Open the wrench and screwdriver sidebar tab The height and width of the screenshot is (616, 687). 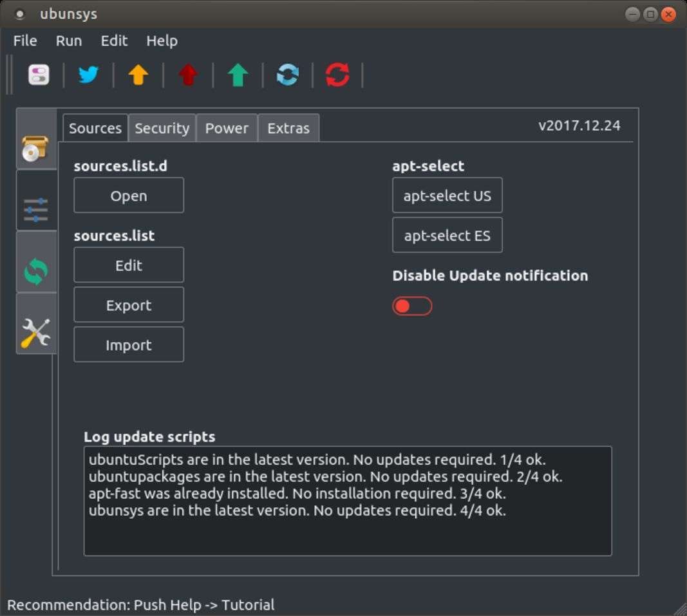[x=36, y=333]
